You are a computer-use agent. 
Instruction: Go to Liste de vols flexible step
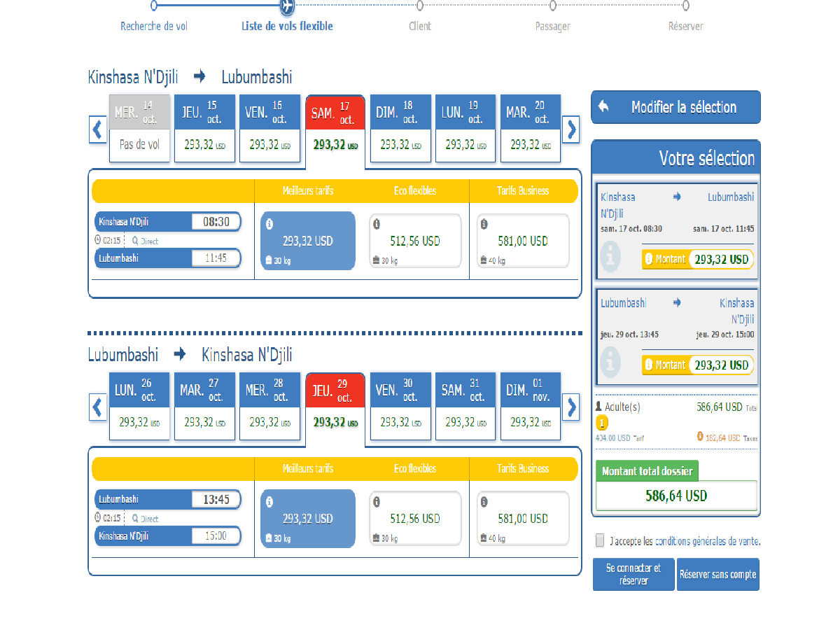(x=287, y=26)
